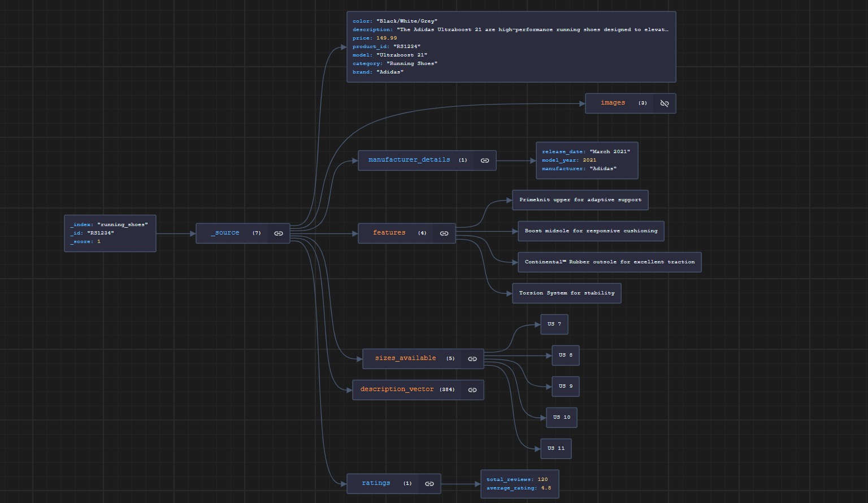The width and height of the screenshot is (868, 503).
Task: Select the total_reviews 120 node
Action: pyautogui.click(x=520, y=484)
